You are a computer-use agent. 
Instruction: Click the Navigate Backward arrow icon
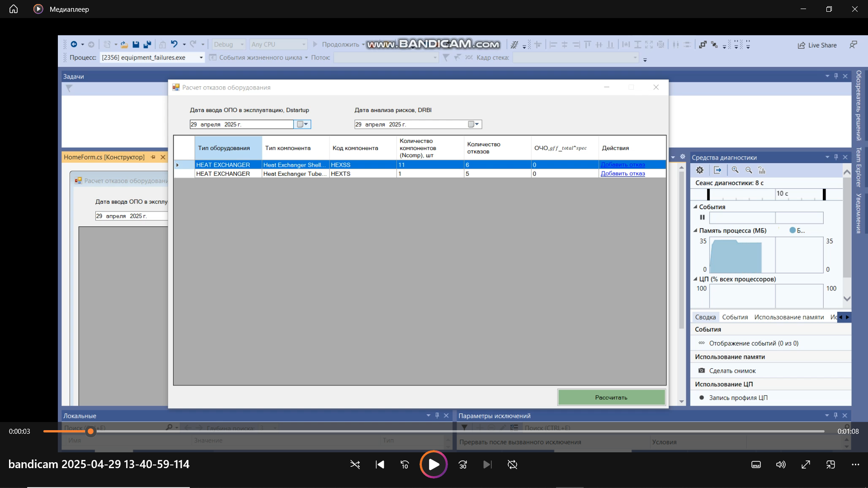[x=74, y=44]
